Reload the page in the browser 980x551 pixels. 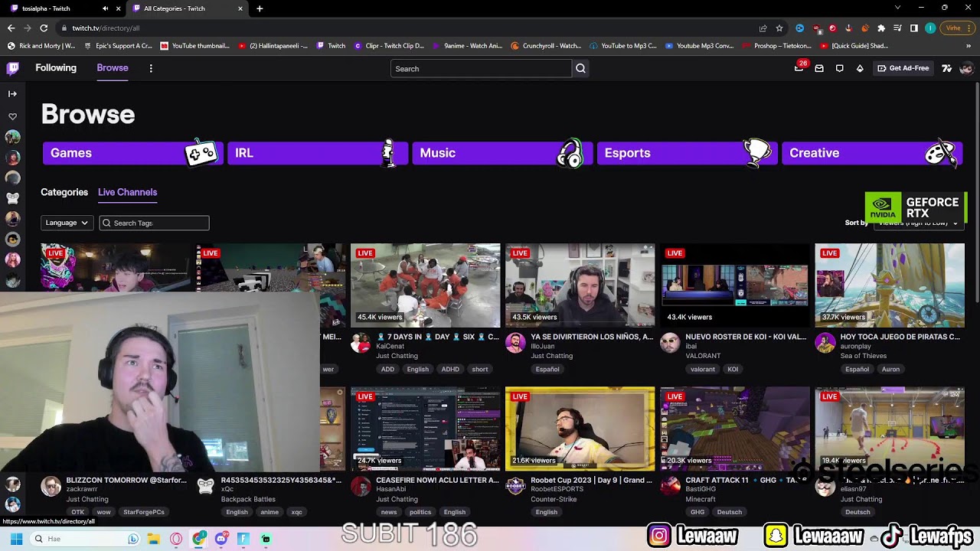point(44,28)
